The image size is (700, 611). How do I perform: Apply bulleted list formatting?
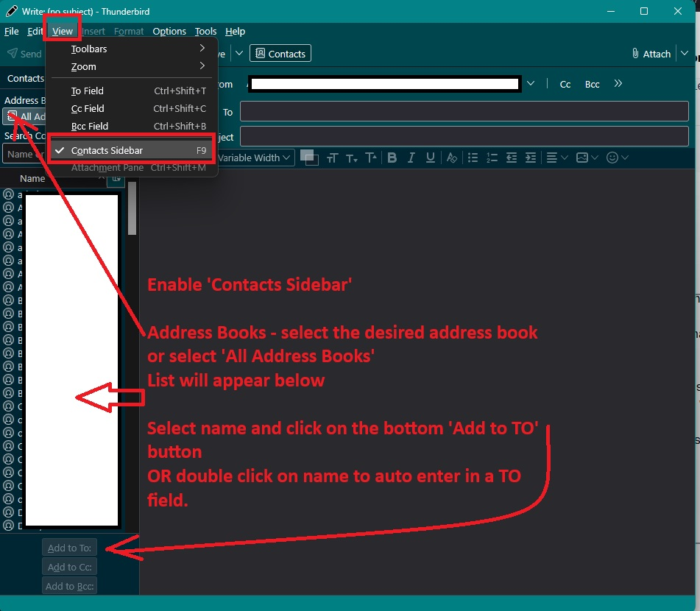(473, 158)
